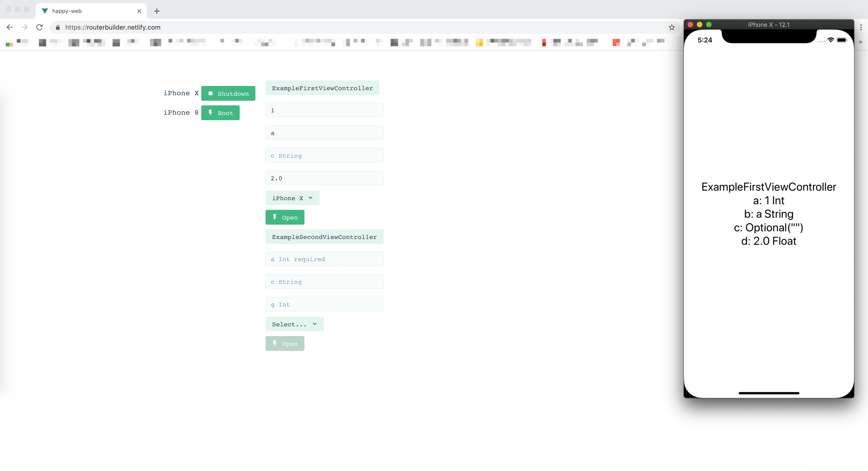Click the g Int input field

(x=324, y=304)
